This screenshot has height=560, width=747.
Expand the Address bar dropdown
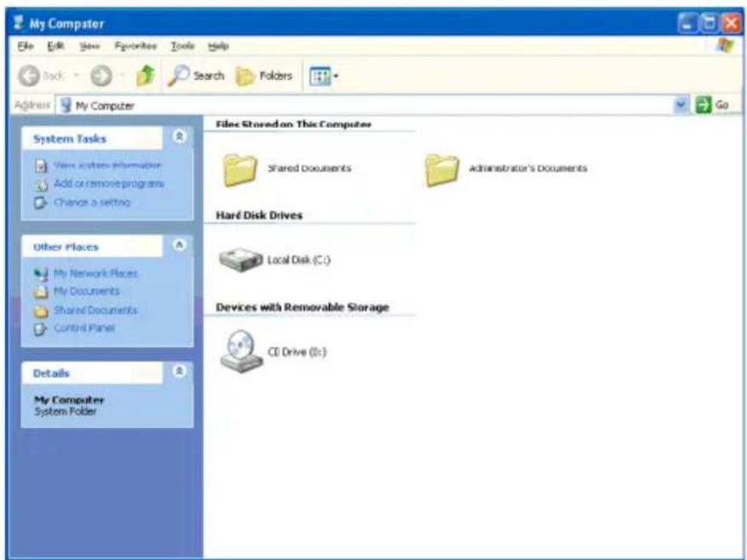pos(680,105)
